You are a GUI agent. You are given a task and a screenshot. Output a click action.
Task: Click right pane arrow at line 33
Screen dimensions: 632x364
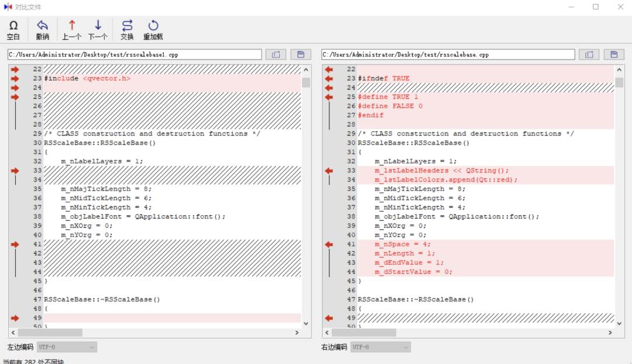coord(329,171)
